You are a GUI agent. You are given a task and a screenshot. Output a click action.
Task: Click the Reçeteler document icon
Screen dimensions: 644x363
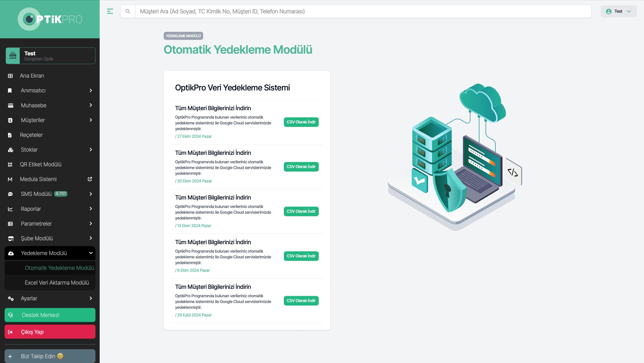tap(10, 135)
